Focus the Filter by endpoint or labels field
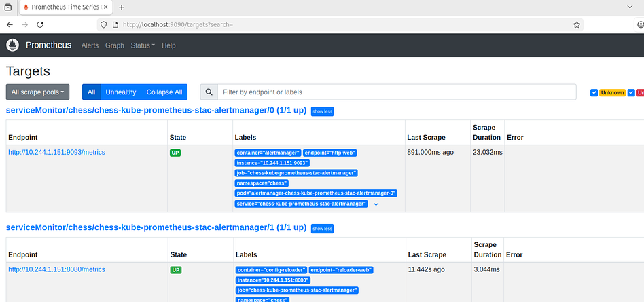This screenshot has width=644, height=302. [397, 92]
